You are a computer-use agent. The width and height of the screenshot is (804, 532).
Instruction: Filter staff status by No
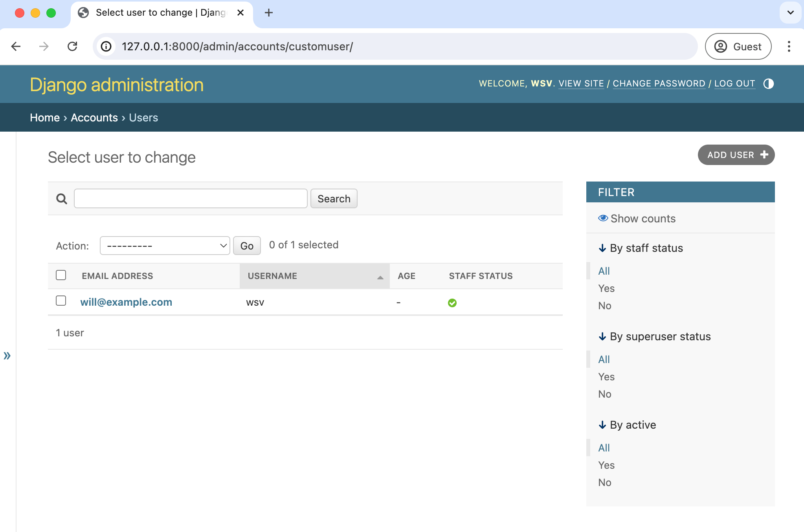pos(605,305)
